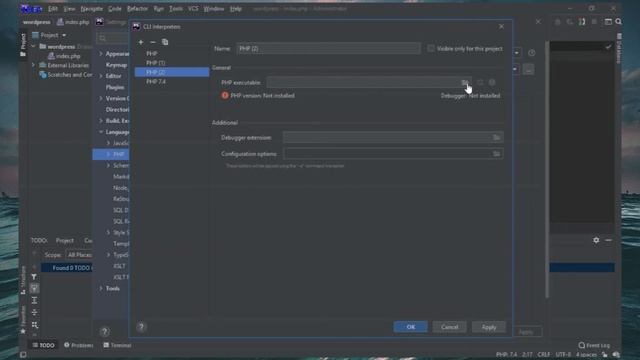Expand Build, Execution settings category
This screenshot has width=640, height=360.
[101, 121]
